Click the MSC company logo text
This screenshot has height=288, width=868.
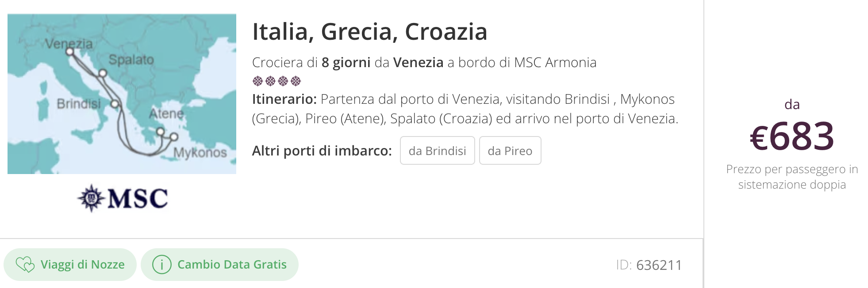coord(138,198)
